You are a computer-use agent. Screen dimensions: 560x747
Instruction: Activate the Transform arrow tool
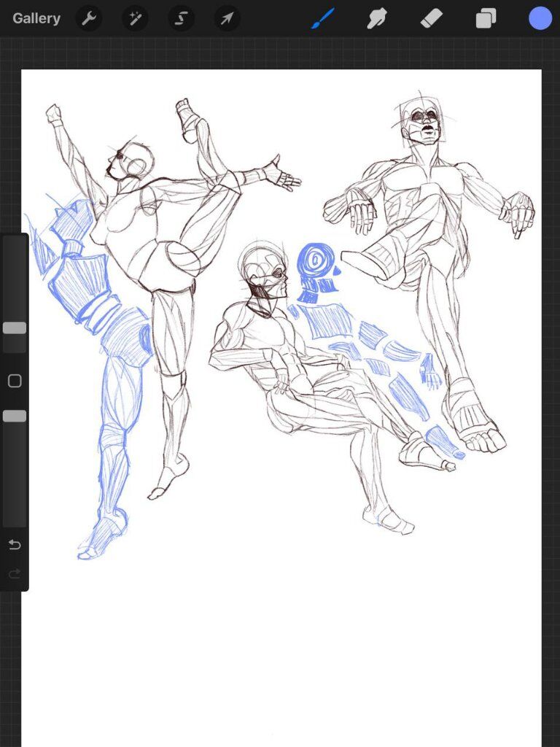pos(227,18)
